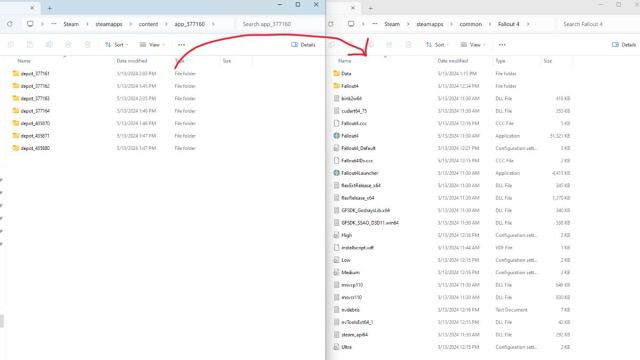
Task: Select file steam_api64
Action: (x=354, y=334)
